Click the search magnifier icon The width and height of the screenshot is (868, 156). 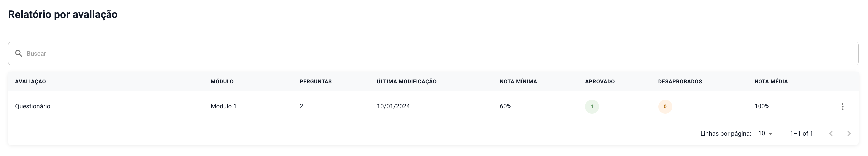click(19, 54)
